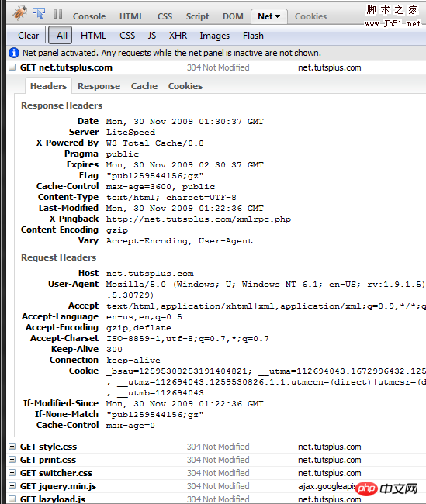Click the Accept-Encoding value gzip,deflate
Viewport: 426px width, 504px height.
tap(139, 328)
